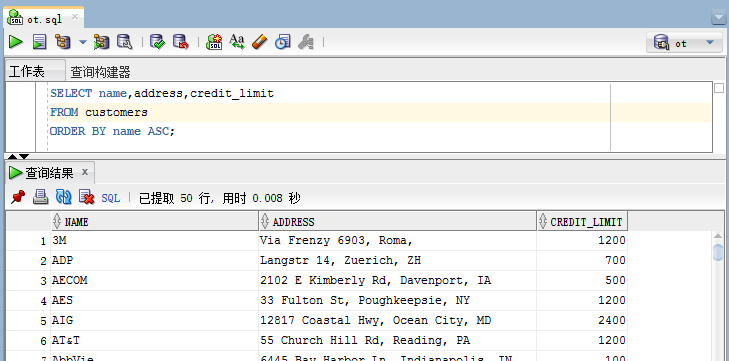Sort by the CREDIT_LIMIT column header
The height and width of the screenshot is (361, 729).
pos(582,221)
